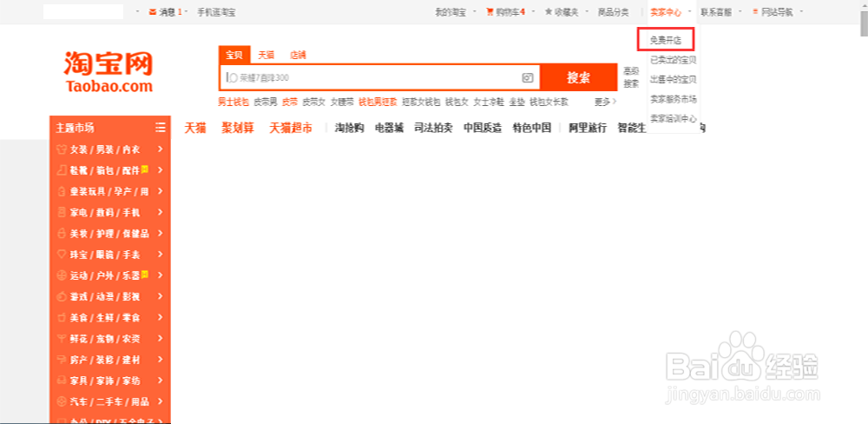Select the 店铺 search tab
Screen dimensions: 868x424
pos(298,55)
